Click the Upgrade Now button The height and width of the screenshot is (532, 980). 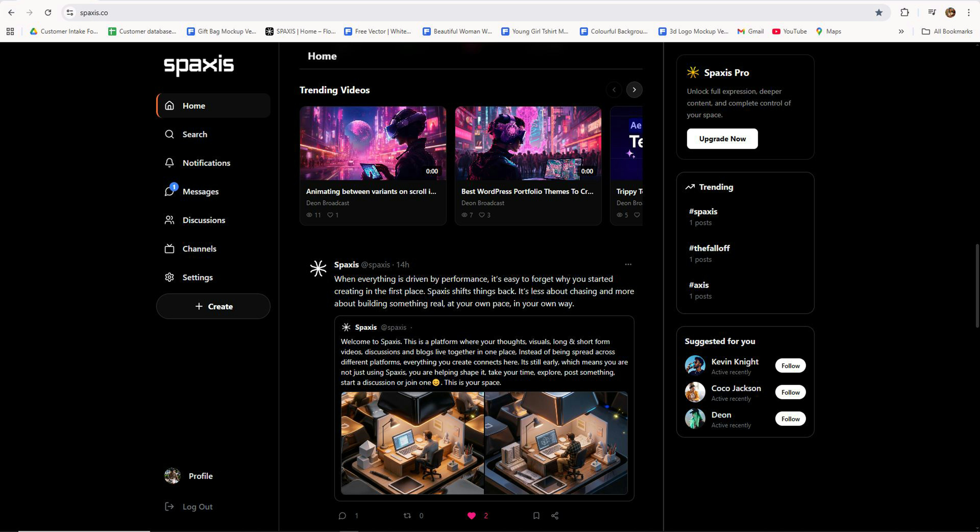[722, 139]
